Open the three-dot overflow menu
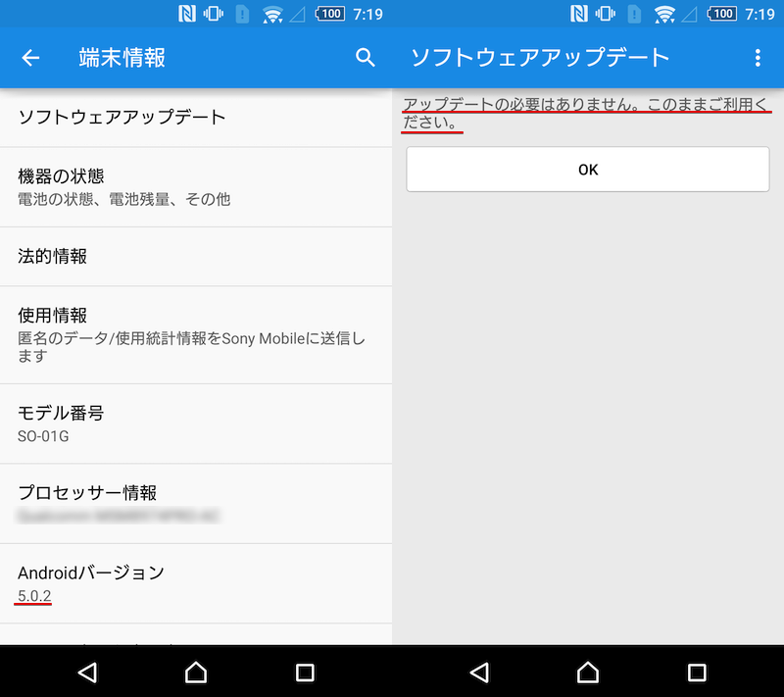784x697 pixels. [758, 58]
